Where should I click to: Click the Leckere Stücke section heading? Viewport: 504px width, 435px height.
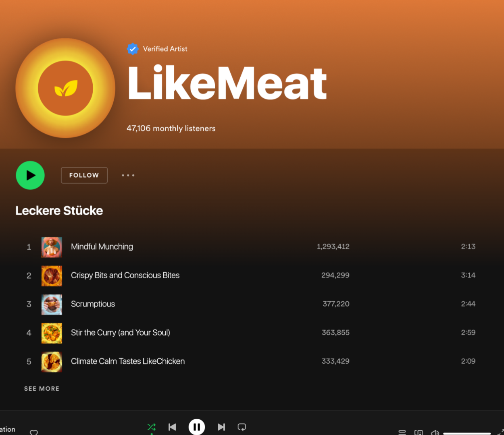(x=59, y=211)
